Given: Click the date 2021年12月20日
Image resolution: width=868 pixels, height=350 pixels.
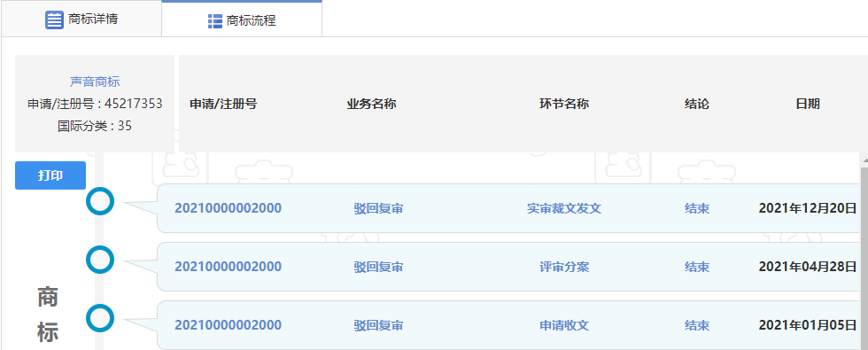Looking at the screenshot, I should pyautogui.click(x=808, y=209).
